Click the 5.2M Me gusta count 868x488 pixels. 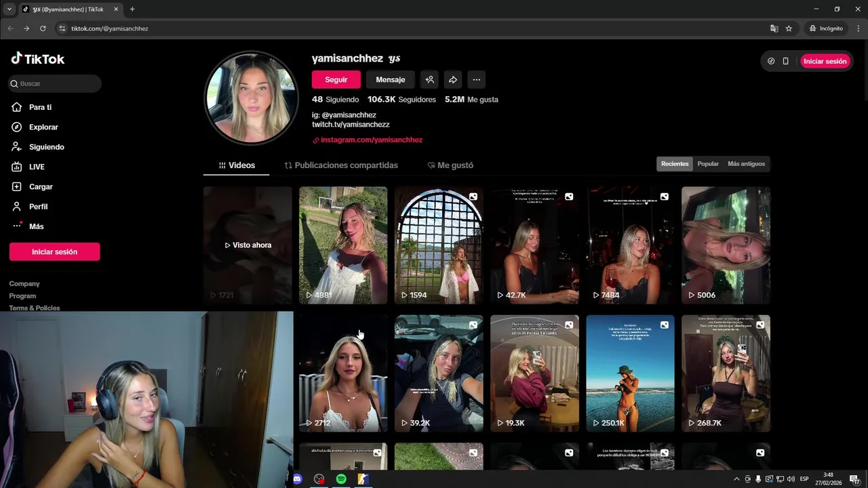(471, 99)
